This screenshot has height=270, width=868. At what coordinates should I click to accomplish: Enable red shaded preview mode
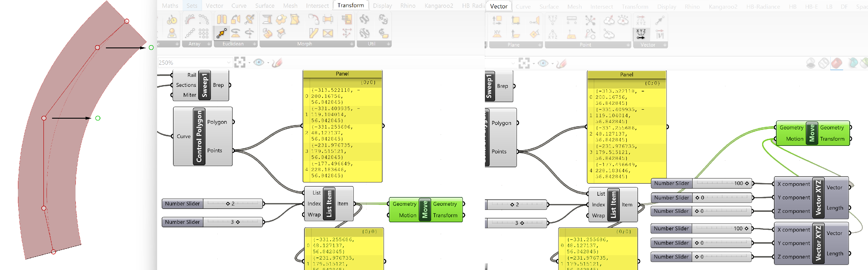pyautogui.click(x=836, y=63)
